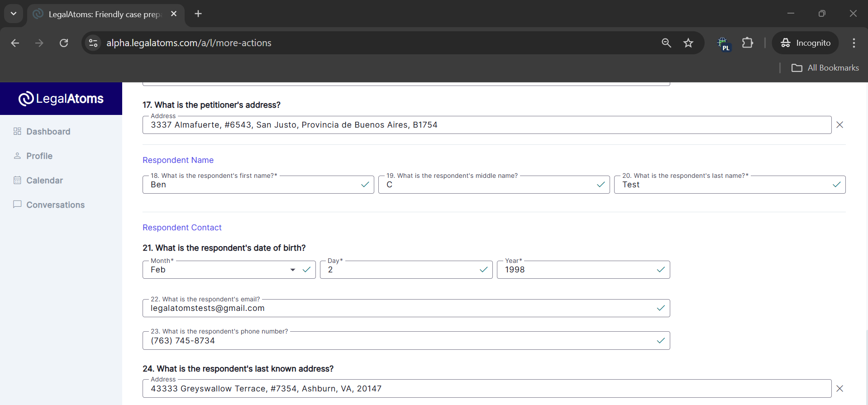Open the Month dropdown showing Feb
This screenshot has height=405, width=868.
292,270
